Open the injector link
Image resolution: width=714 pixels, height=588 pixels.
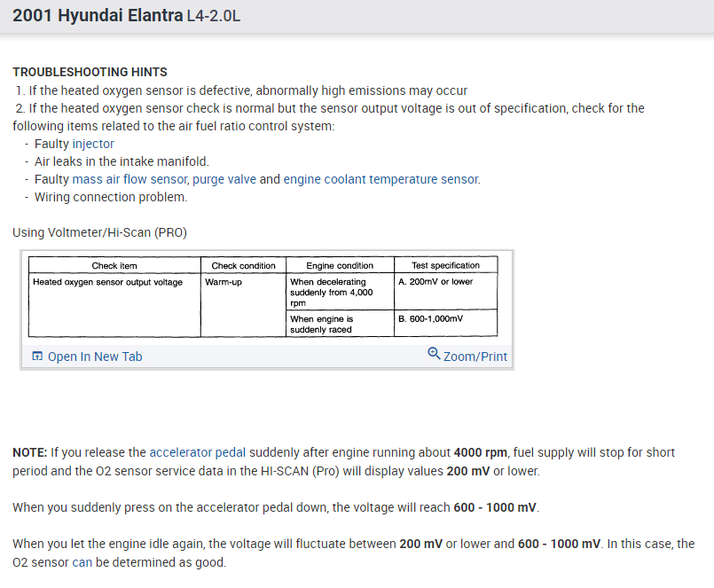click(93, 144)
